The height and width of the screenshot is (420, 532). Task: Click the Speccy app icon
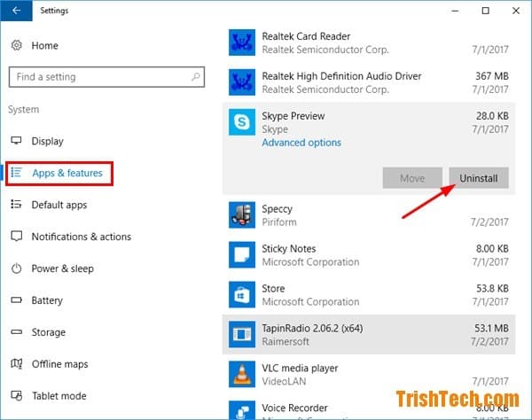point(242,215)
